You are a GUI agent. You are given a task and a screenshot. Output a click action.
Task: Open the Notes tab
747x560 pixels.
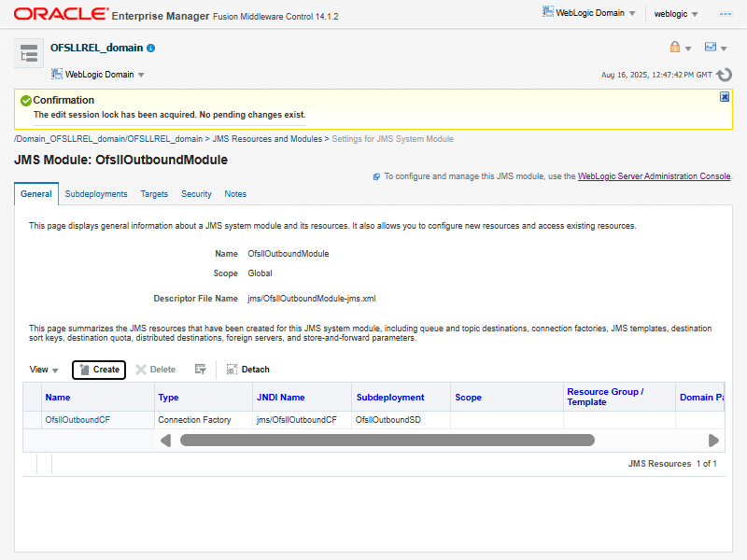(x=235, y=194)
